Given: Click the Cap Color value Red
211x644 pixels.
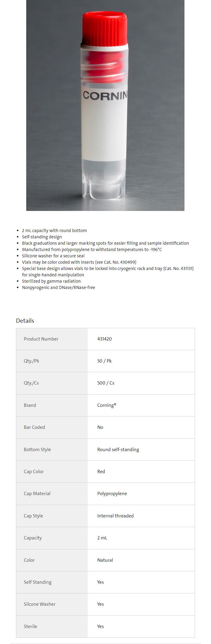Looking at the screenshot, I should pyautogui.click(x=101, y=471).
